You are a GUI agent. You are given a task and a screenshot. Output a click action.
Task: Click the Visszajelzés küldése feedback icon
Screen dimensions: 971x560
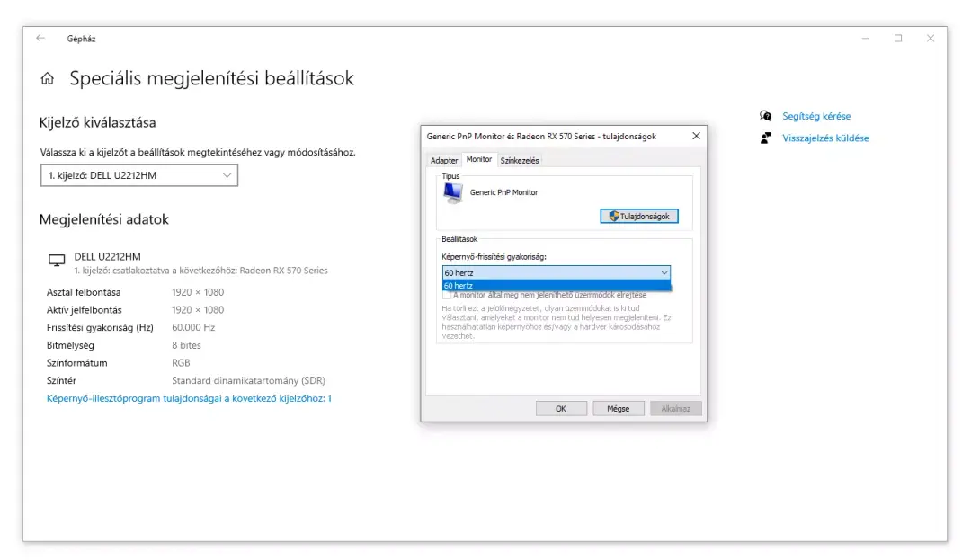pyautogui.click(x=765, y=138)
